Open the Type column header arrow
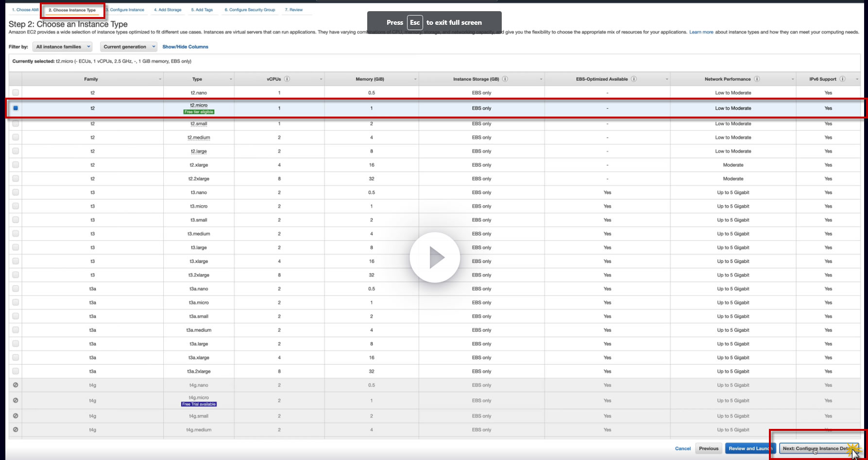The image size is (868, 460). point(231,79)
